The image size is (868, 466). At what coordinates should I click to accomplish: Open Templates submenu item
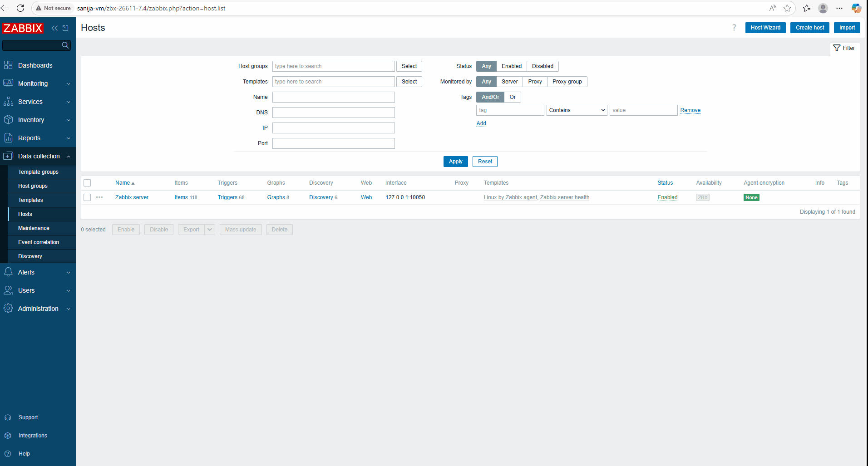click(30, 200)
